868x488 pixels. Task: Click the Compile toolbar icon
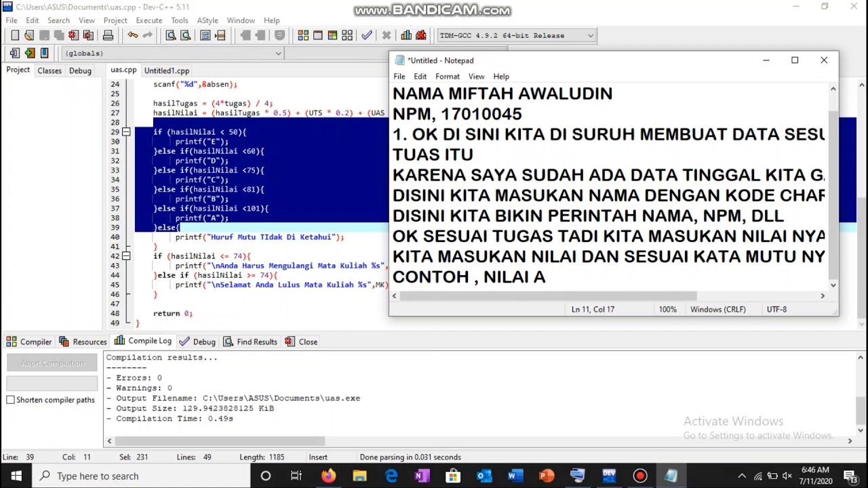[x=303, y=35]
